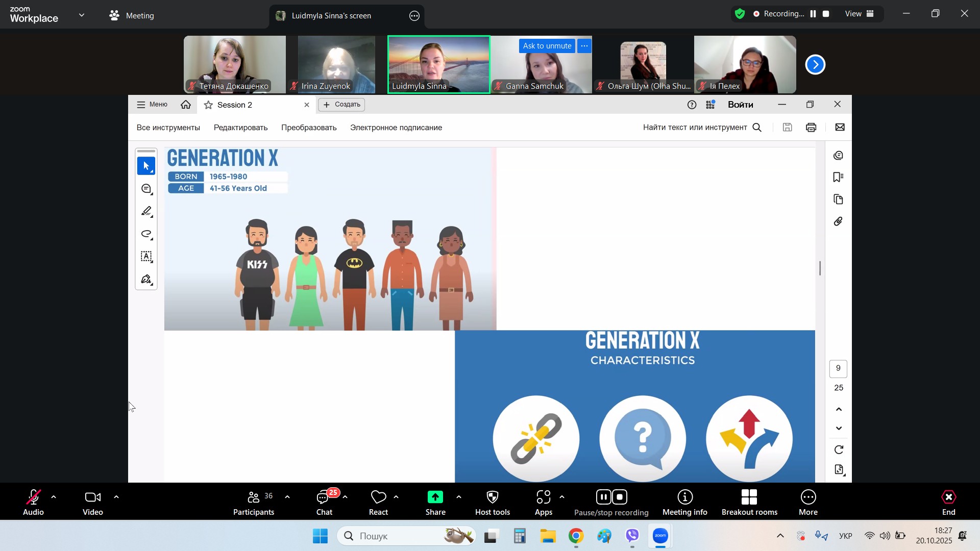980x551 pixels.
Task: Open the Редактировать menu
Action: (240, 128)
